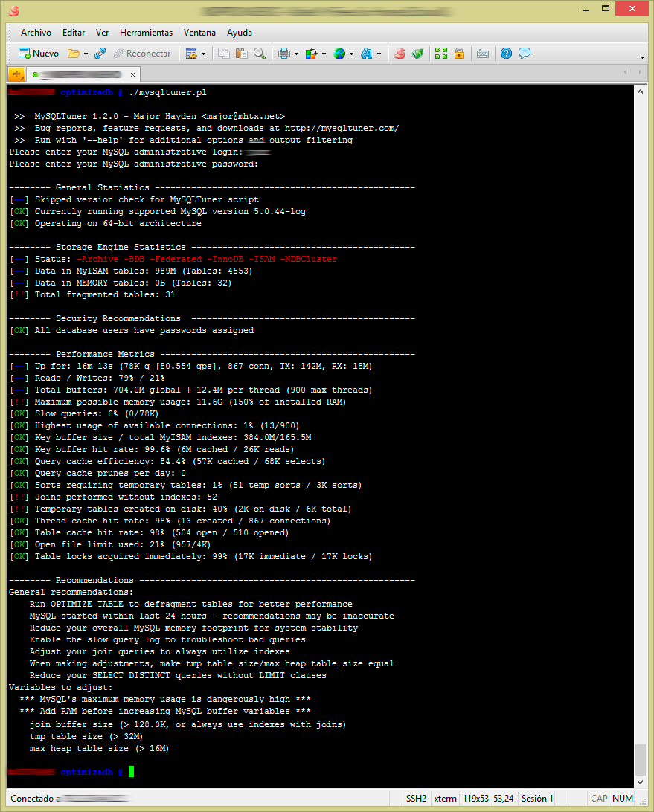
Task: Click the magnifier find icon
Action: click(260, 54)
